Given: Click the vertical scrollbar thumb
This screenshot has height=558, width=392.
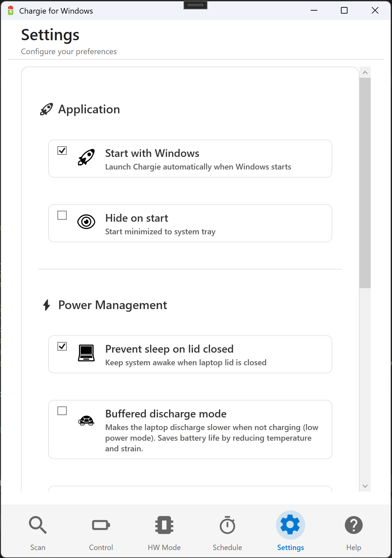Looking at the screenshot, I should [x=365, y=183].
